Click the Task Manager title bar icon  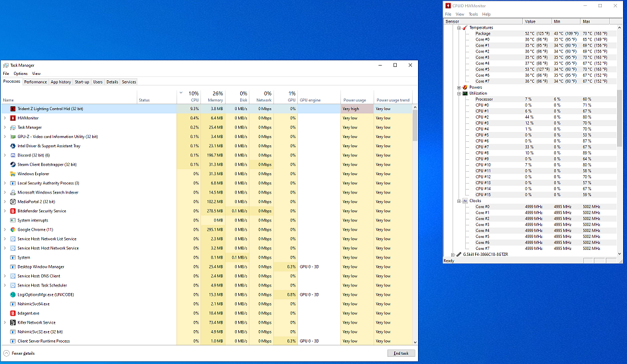(5, 65)
